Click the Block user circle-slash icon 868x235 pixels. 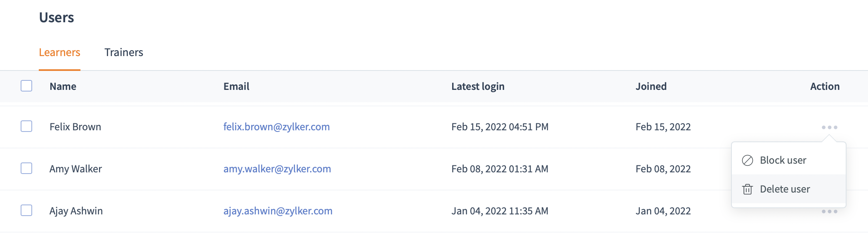point(748,160)
